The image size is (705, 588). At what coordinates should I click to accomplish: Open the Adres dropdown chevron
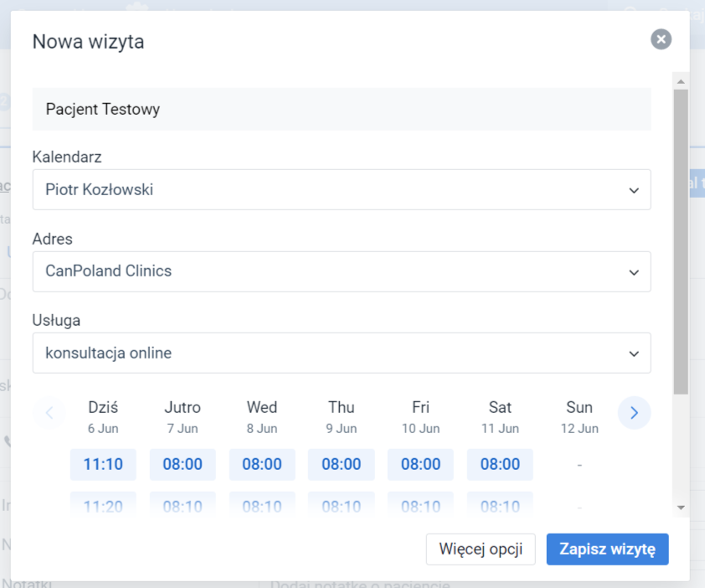634,271
